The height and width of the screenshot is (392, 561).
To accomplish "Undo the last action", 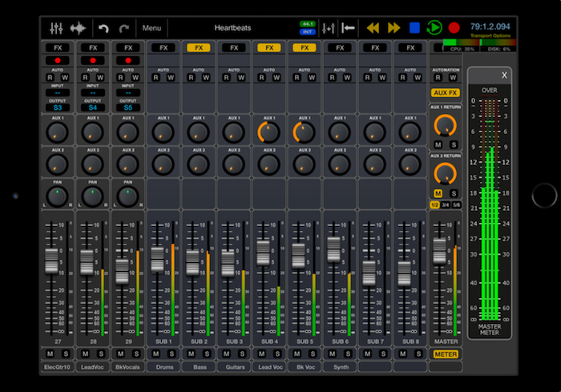I will 103,28.
